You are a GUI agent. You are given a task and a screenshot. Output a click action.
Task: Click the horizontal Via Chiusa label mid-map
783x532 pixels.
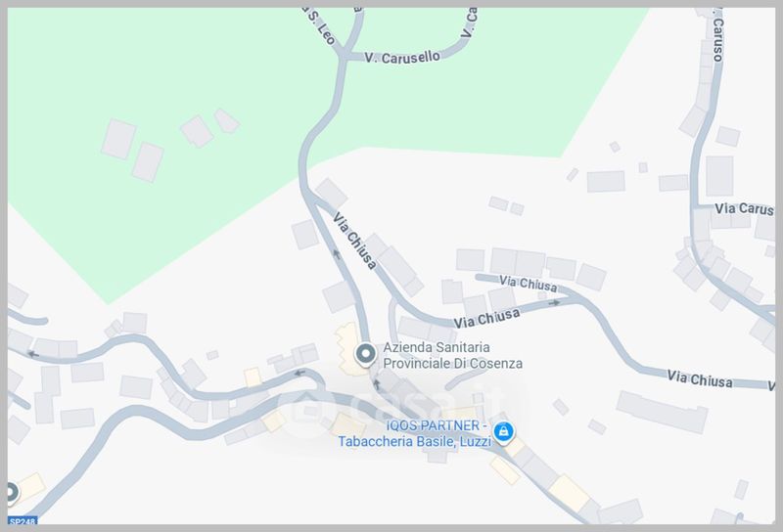pyautogui.click(x=486, y=318)
